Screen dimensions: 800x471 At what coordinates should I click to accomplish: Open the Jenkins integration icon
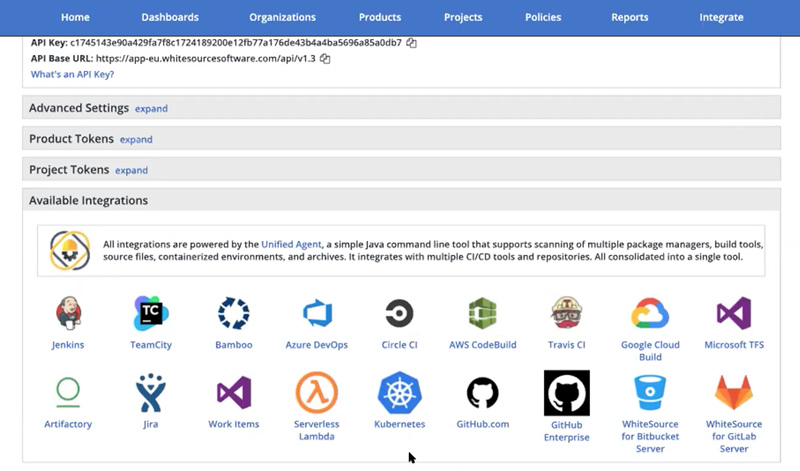coord(68,312)
